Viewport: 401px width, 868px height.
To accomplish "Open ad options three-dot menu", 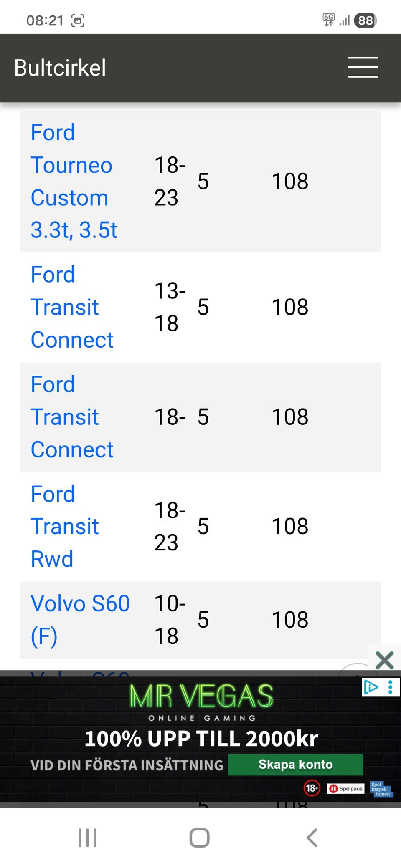I will pyautogui.click(x=390, y=687).
